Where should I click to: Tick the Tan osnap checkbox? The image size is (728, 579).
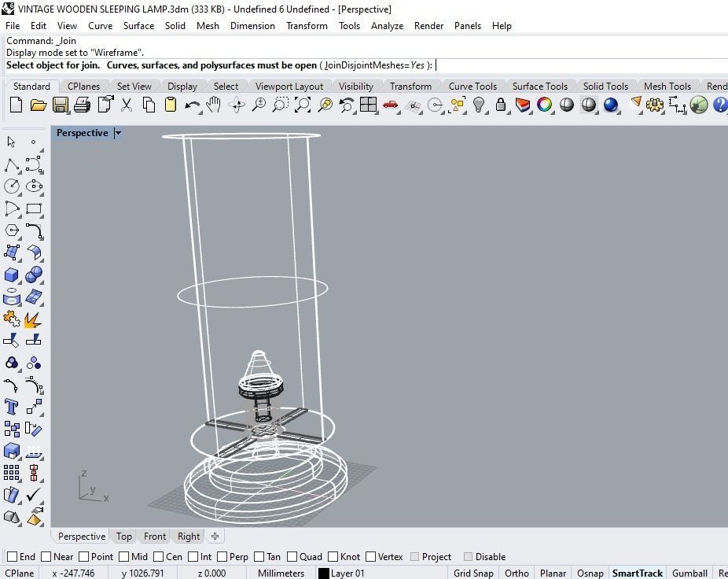pos(259,557)
